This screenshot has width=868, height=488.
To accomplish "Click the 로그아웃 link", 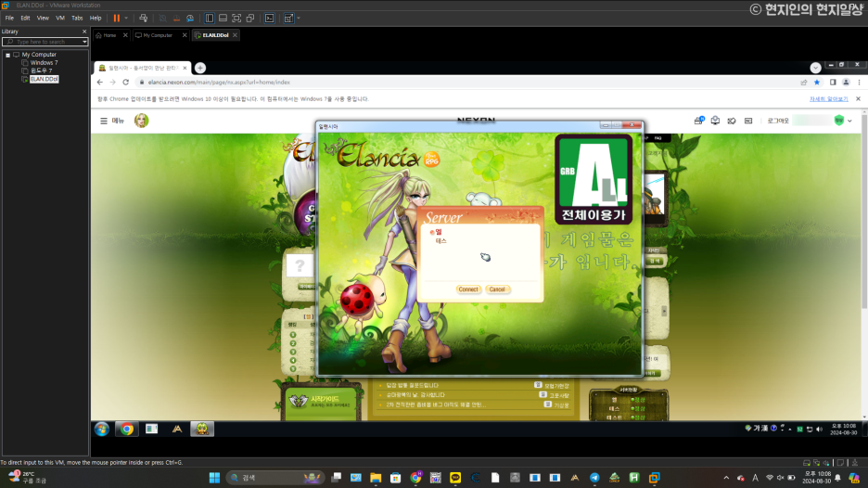I will coord(778,121).
